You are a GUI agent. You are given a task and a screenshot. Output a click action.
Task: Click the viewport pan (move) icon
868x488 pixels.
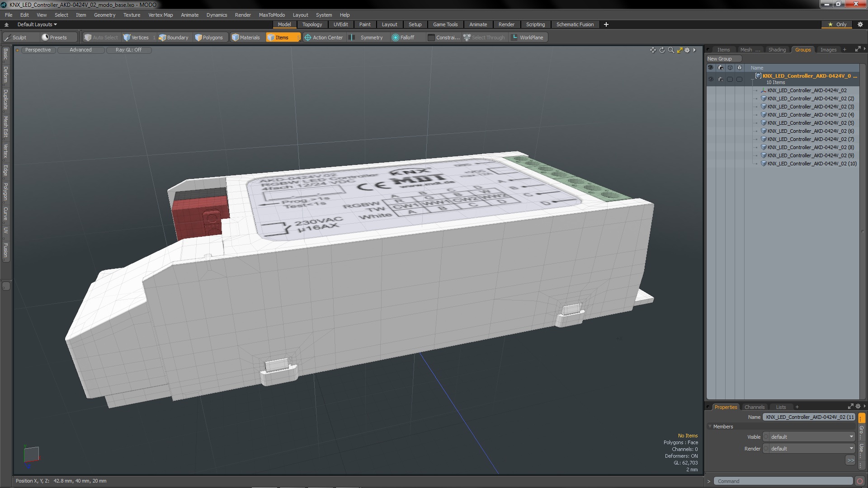tap(653, 50)
